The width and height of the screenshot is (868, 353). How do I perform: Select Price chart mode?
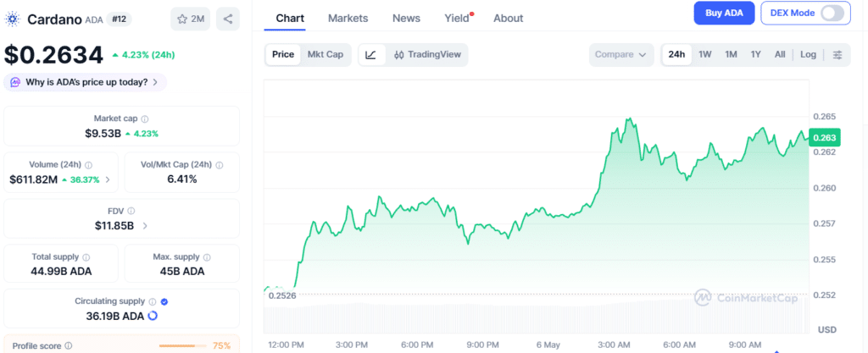point(283,55)
